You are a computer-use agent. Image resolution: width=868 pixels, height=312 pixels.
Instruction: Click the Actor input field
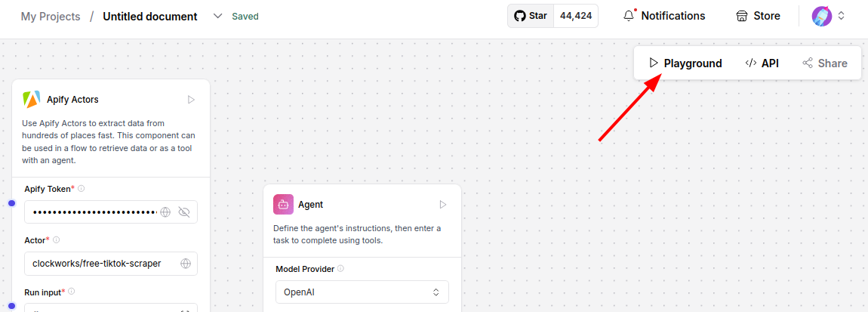102,264
